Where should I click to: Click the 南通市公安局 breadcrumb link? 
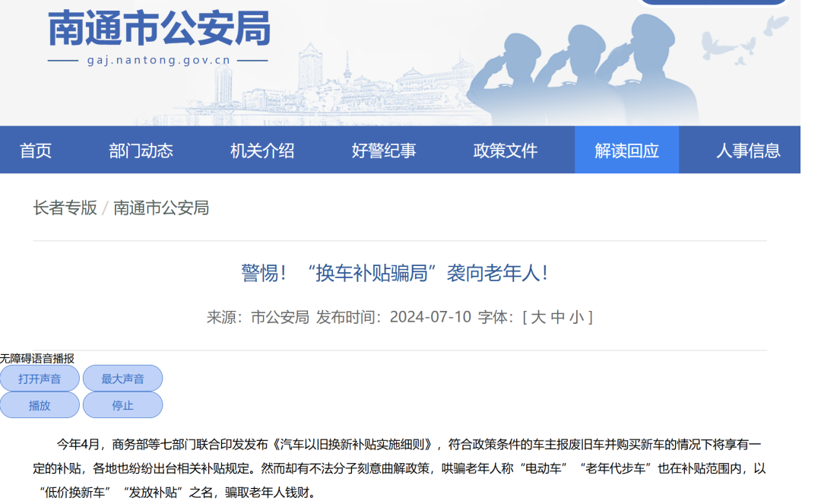pos(161,208)
